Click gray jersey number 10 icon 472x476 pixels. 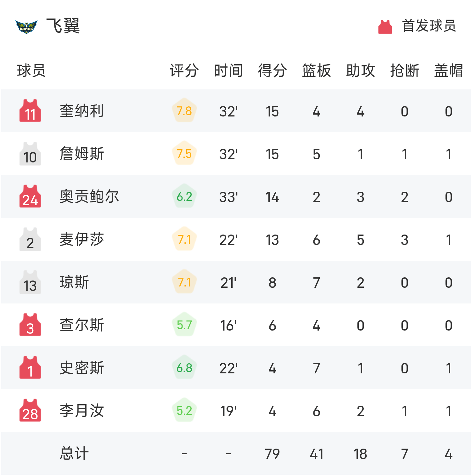pos(30,154)
